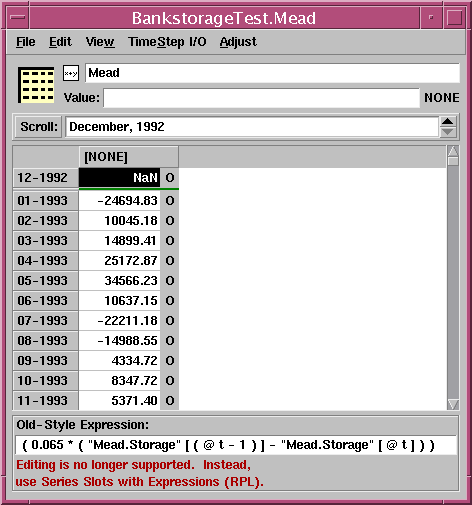The image size is (472, 505).
Task: Open the Edit menu
Action: (x=60, y=42)
